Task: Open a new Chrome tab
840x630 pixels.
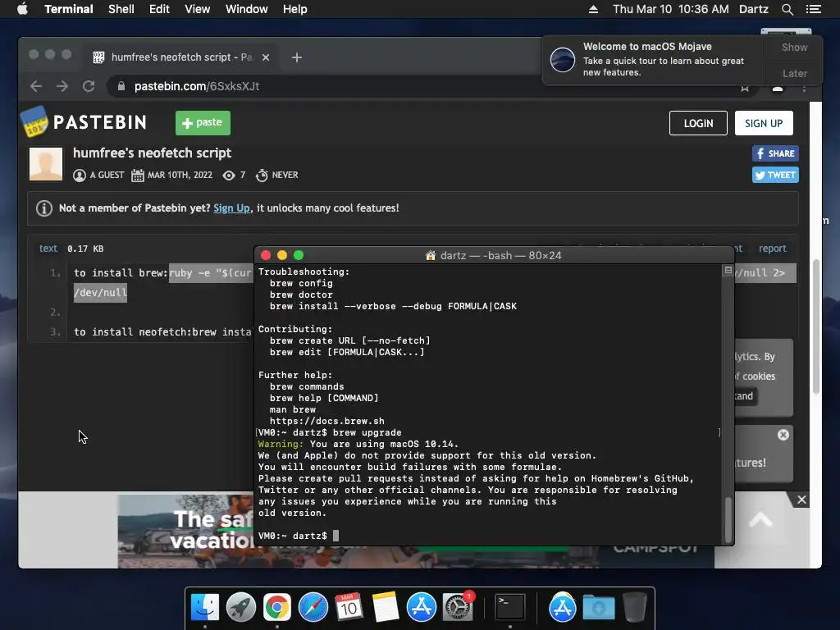Action: [297, 57]
